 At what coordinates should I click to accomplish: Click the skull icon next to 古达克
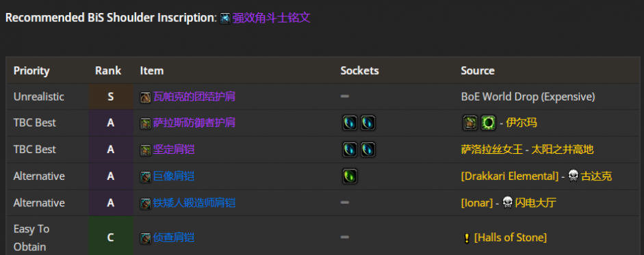pyautogui.click(x=574, y=176)
